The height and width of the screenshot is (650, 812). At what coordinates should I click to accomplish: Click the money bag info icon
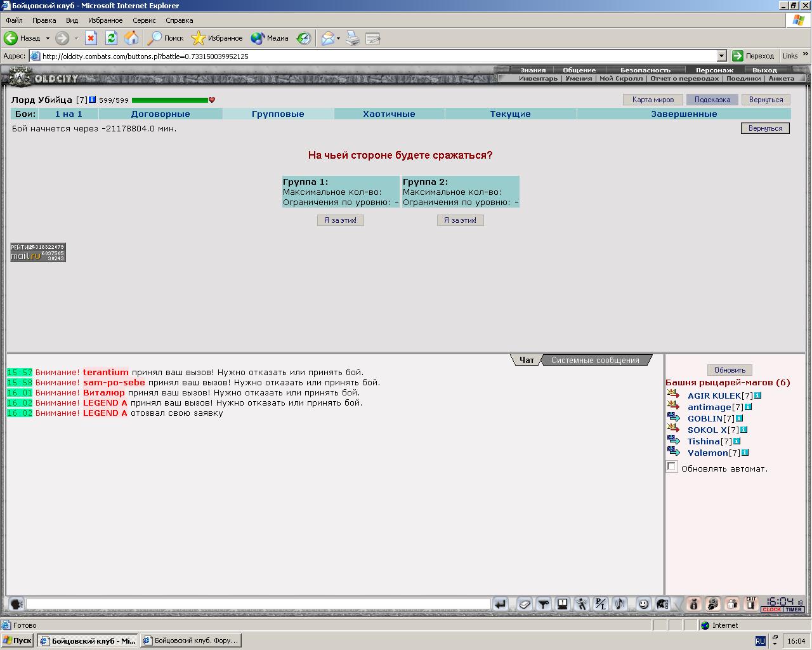pos(693,604)
